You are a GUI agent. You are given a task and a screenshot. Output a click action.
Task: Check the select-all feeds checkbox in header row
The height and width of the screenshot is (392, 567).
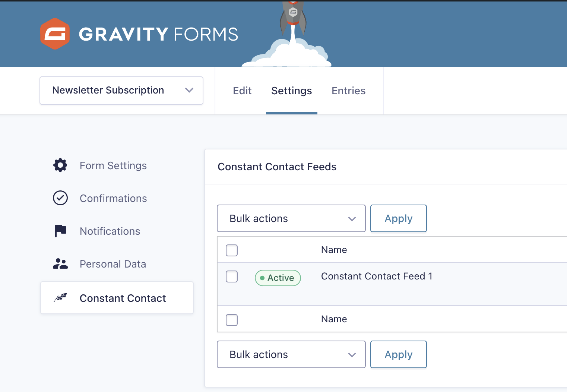point(231,250)
